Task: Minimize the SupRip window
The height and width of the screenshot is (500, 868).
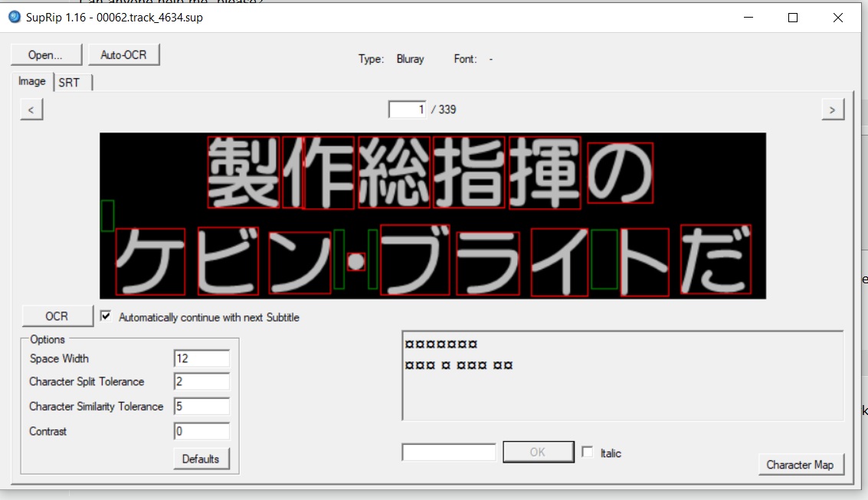Action: (x=748, y=17)
